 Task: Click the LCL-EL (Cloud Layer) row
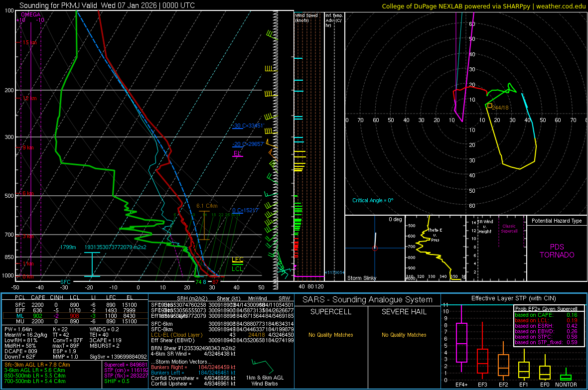(222, 335)
